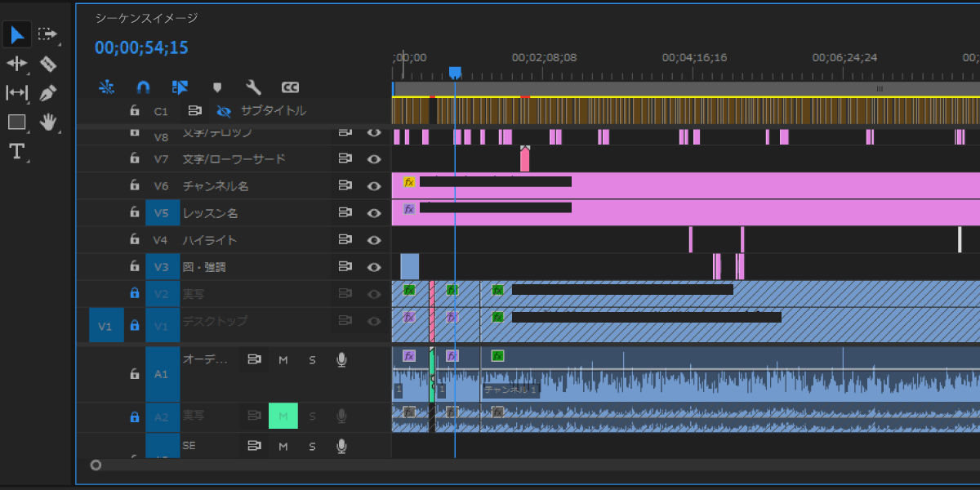Pick the Razor tool
This screenshot has height=490, width=980.
47,64
